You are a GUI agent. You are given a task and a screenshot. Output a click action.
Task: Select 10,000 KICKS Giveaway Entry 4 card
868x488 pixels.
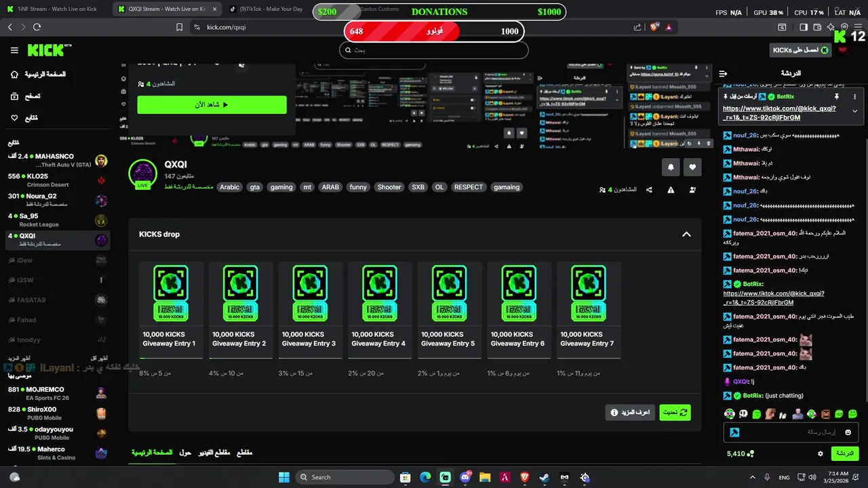point(380,310)
